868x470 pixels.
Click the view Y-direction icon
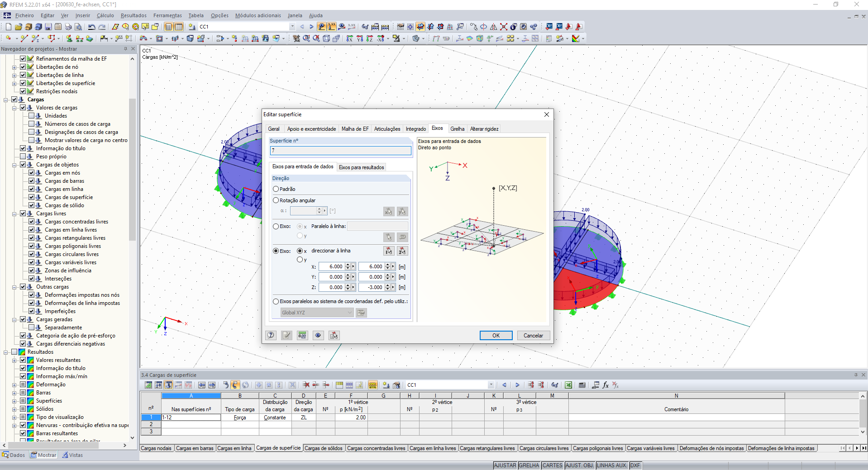click(x=360, y=38)
